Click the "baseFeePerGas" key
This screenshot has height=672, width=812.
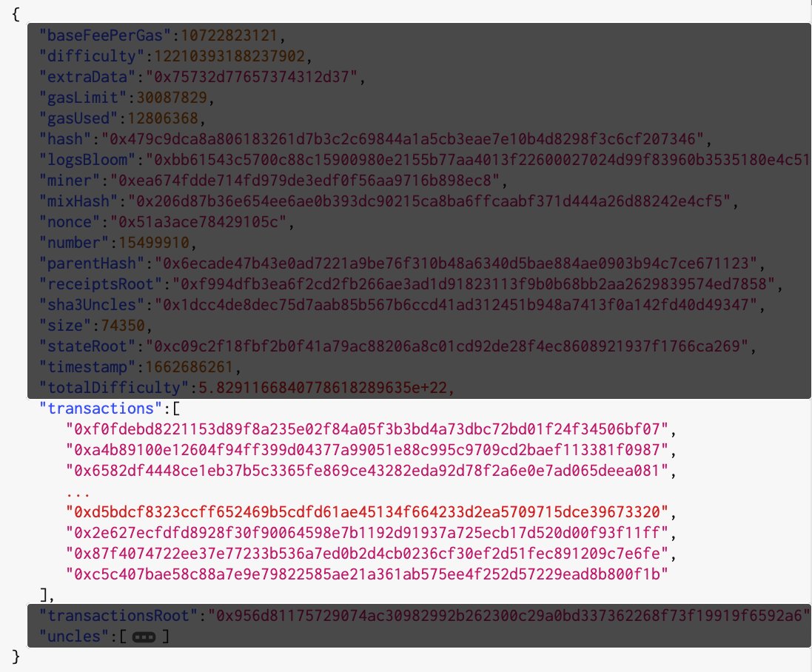pyautogui.click(x=105, y=36)
